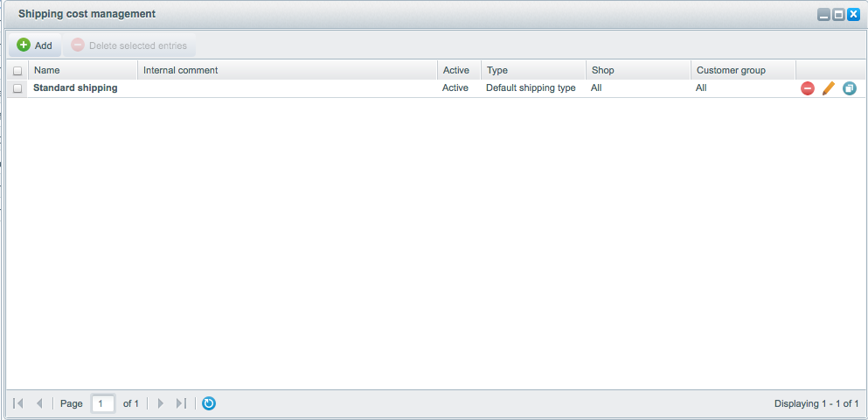Click the blue refresh icon in the paging bar
Screen dimensions: 868x420
tap(209, 403)
